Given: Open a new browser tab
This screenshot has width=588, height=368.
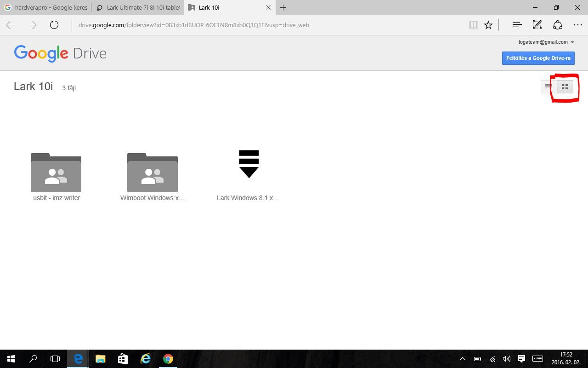Looking at the screenshot, I should tap(283, 7).
